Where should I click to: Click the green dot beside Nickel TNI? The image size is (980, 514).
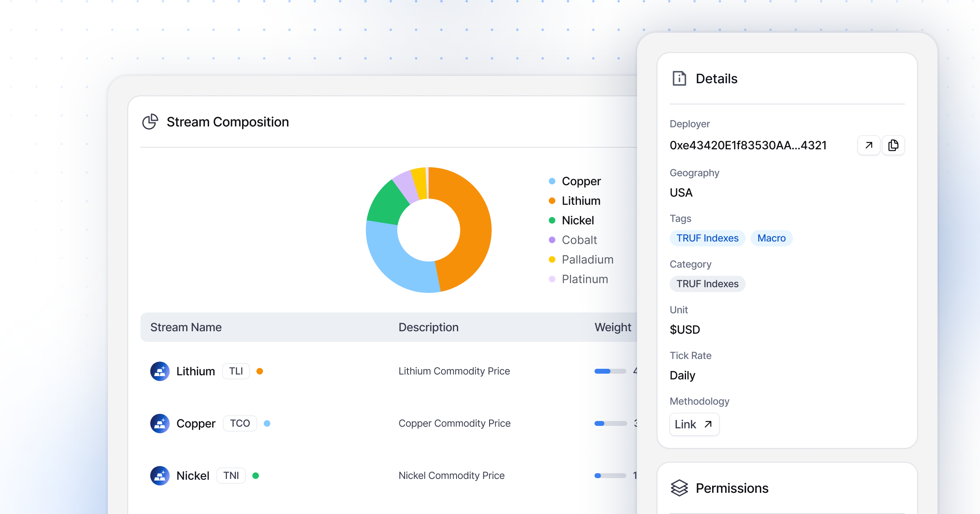pyautogui.click(x=256, y=476)
